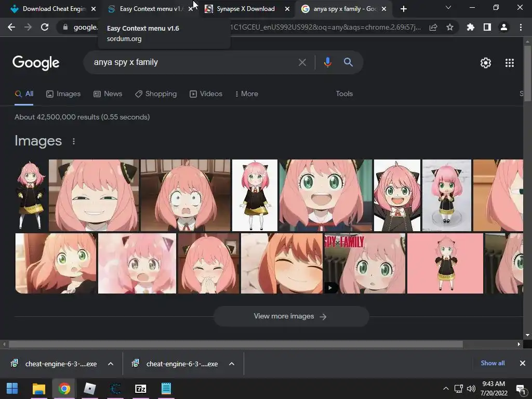Close the downloads bar
The height and width of the screenshot is (399, 532).
(523, 363)
